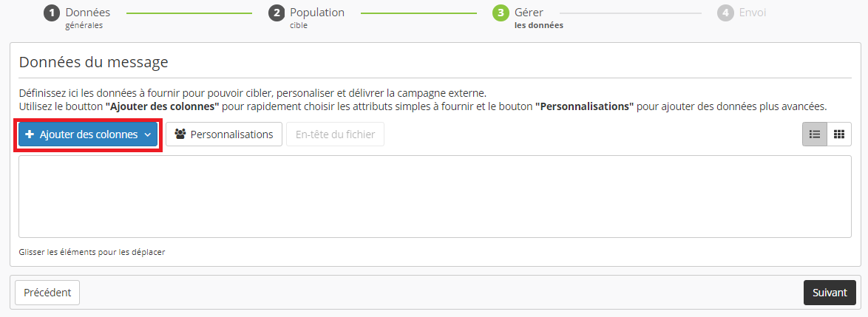Click the step 2 number circle
The image size is (868, 317).
(x=276, y=13)
